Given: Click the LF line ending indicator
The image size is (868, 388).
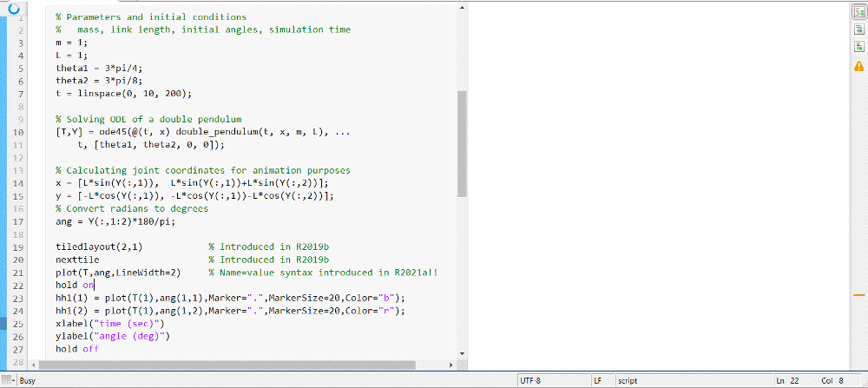Looking at the screenshot, I should 598,380.
